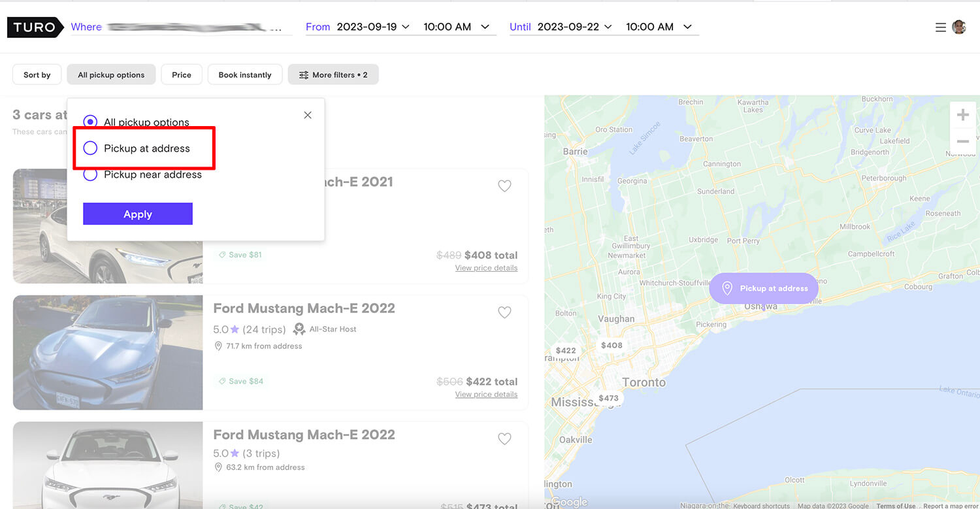The width and height of the screenshot is (980, 509).
Task: Open the user profile avatar
Action: point(958,27)
